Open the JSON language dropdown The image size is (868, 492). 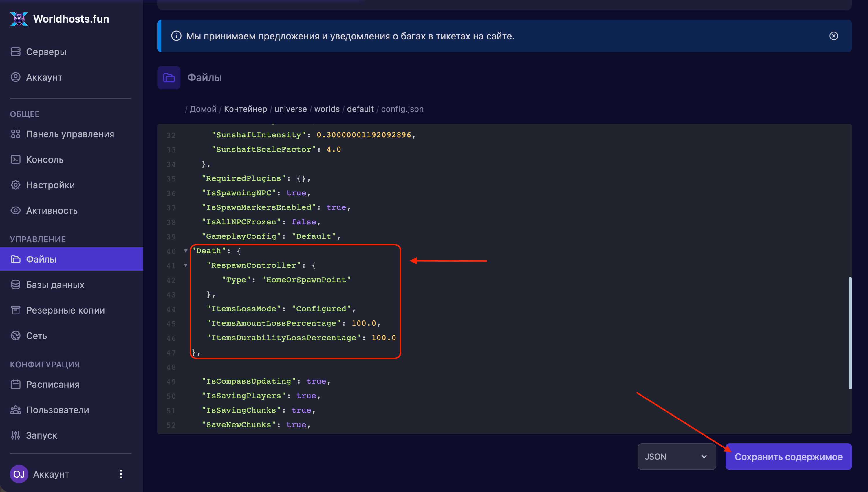coord(676,457)
